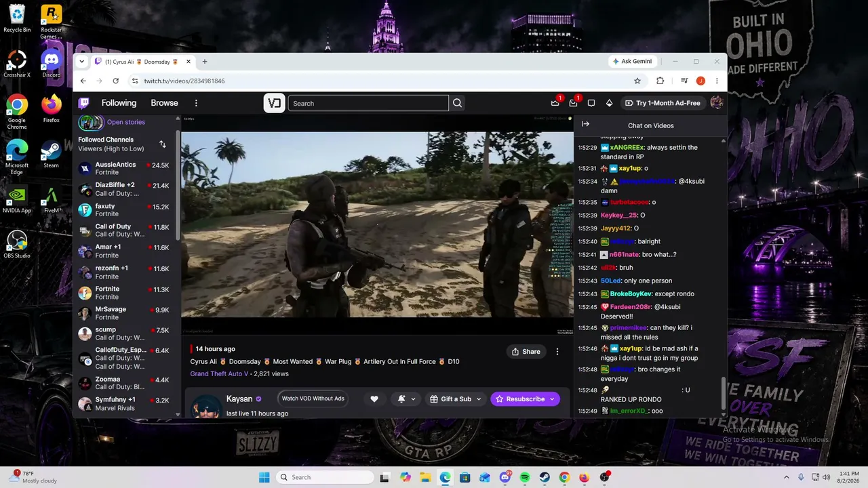The width and height of the screenshot is (868, 488).
Task: Close the Cyrus Ali Doomsday tab
Action: [189, 62]
